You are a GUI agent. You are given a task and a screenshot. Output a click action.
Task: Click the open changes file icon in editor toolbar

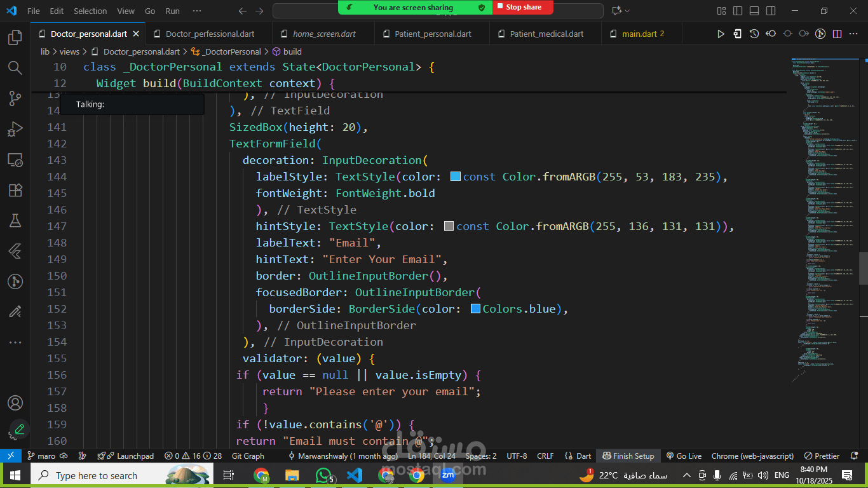pos(737,34)
